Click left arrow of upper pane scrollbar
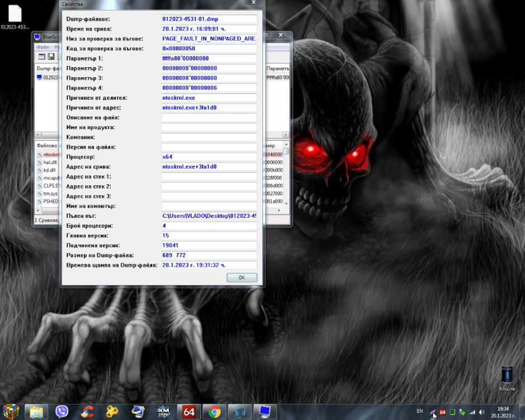525x420 pixels. pyautogui.click(x=38, y=134)
